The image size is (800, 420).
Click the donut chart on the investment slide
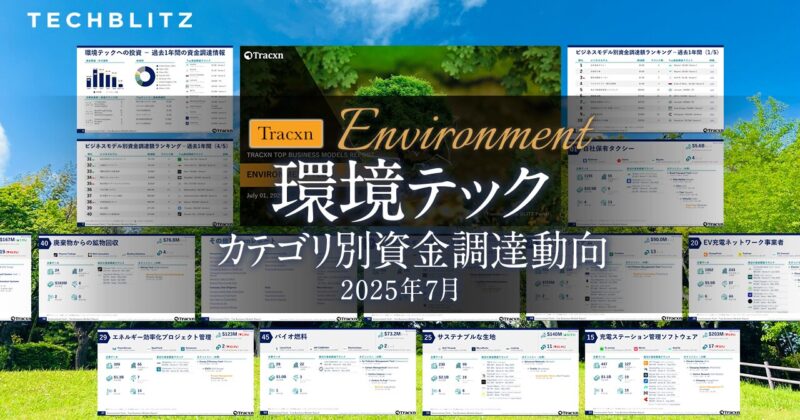pyautogui.click(x=145, y=77)
